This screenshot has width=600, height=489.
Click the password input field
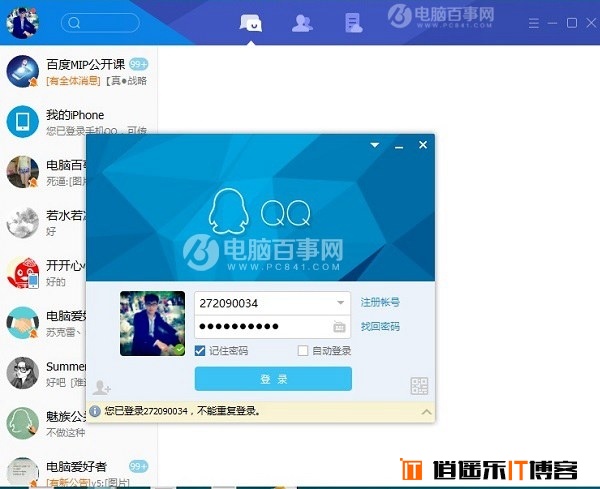272,327
